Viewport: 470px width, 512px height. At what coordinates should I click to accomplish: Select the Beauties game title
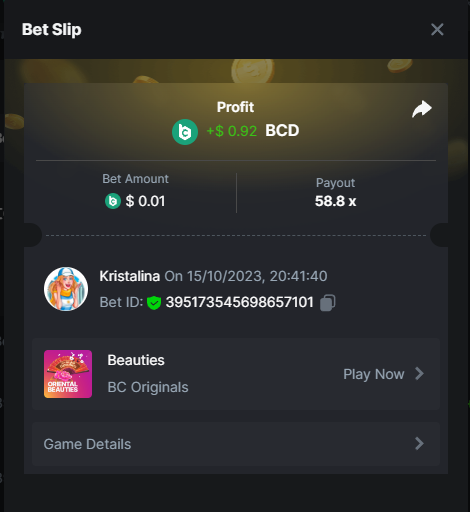(136, 360)
